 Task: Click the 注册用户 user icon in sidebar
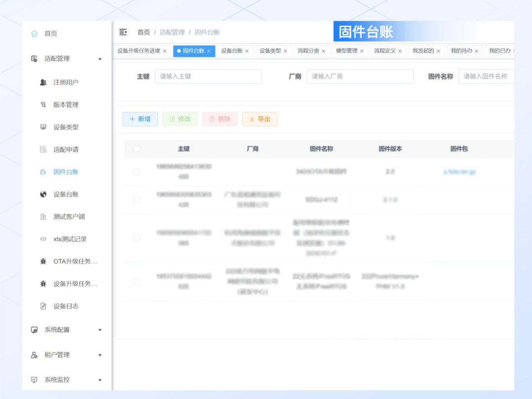pyautogui.click(x=43, y=82)
